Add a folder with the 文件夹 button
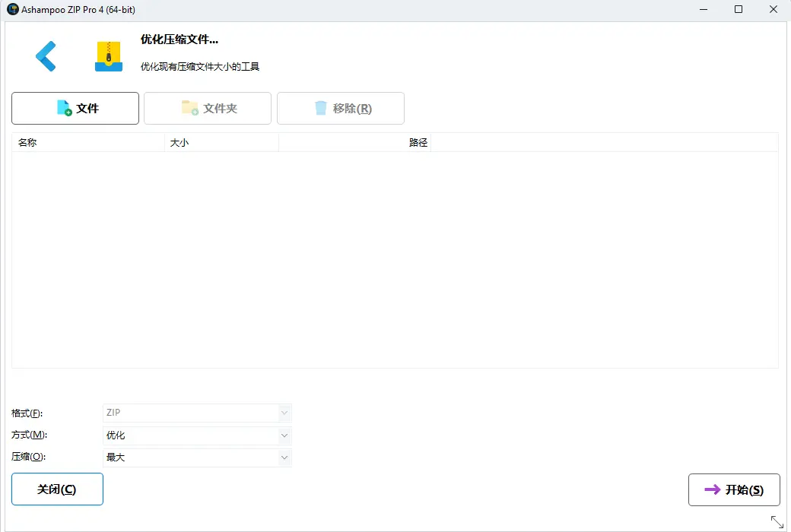The height and width of the screenshot is (532, 791). point(208,109)
